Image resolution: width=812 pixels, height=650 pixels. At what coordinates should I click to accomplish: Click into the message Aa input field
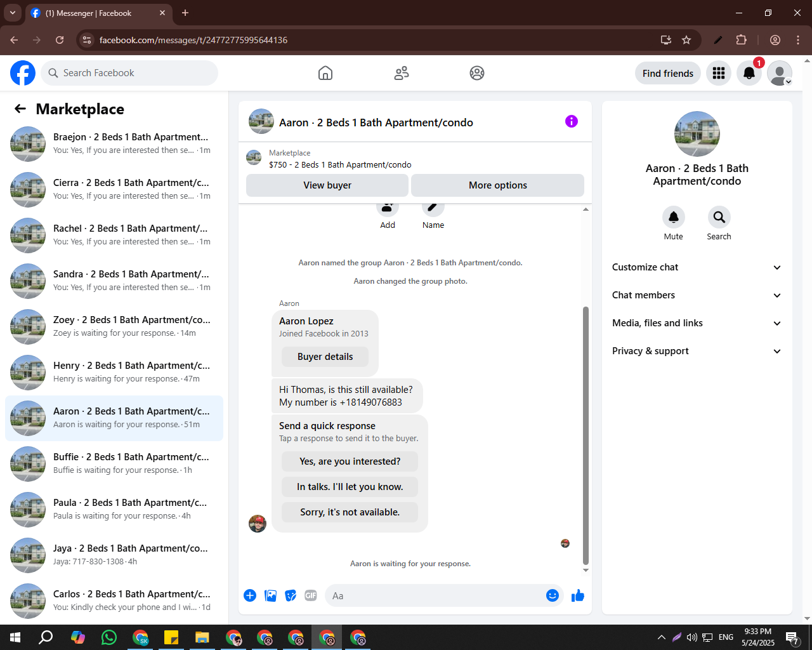pyautogui.click(x=434, y=595)
